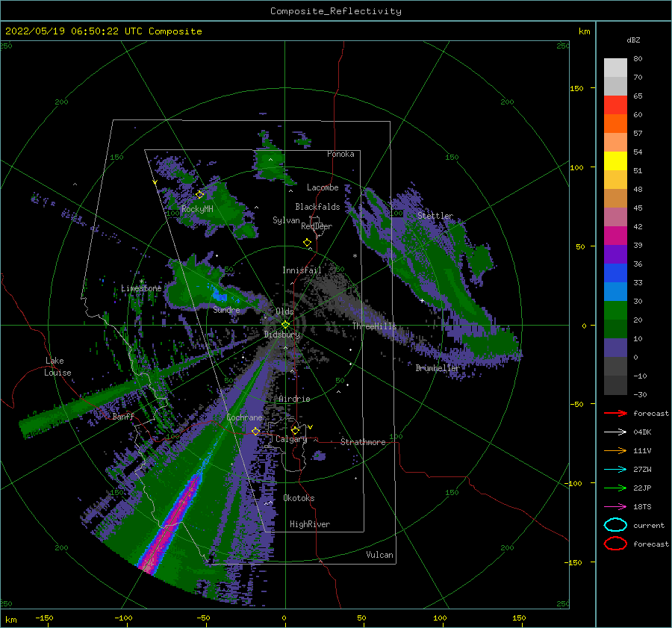Image resolution: width=672 pixels, height=628 pixels.
Task: Click the yellow radar site marker at Didsbury
Action: coord(285,325)
